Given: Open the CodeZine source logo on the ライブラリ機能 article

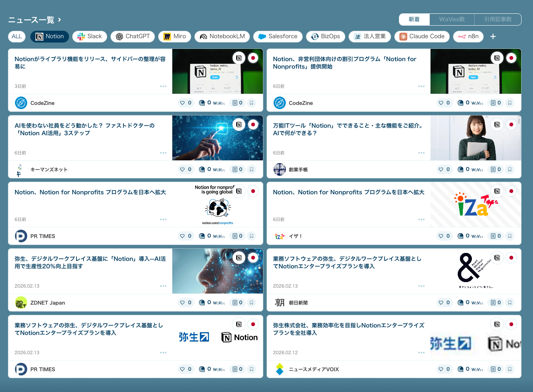Looking at the screenshot, I should coord(21,103).
